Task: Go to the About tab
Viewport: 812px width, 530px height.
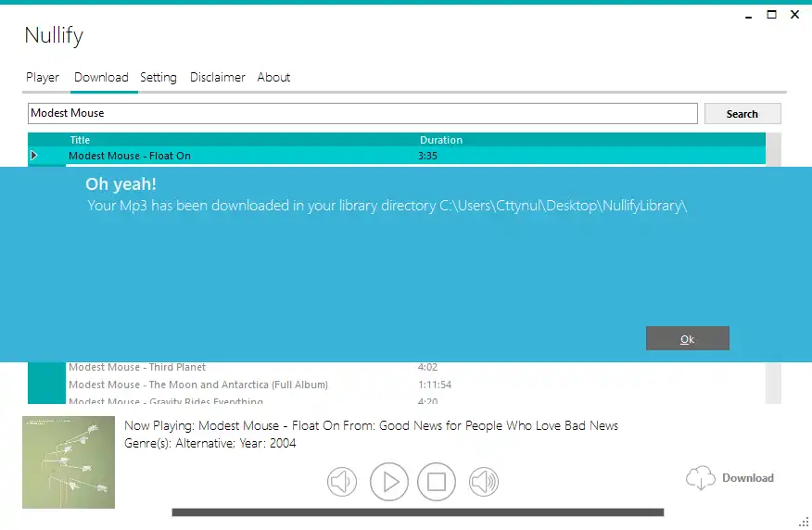Action: pos(273,78)
